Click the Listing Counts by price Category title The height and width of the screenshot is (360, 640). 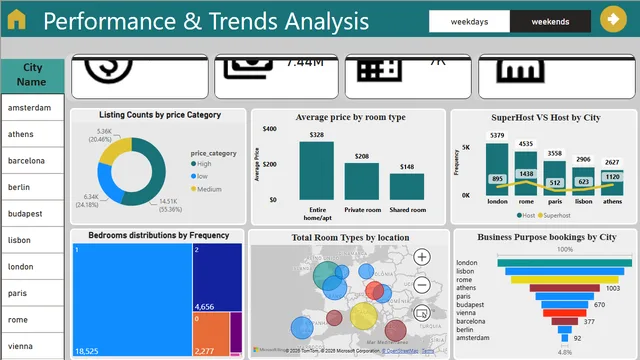(160, 115)
